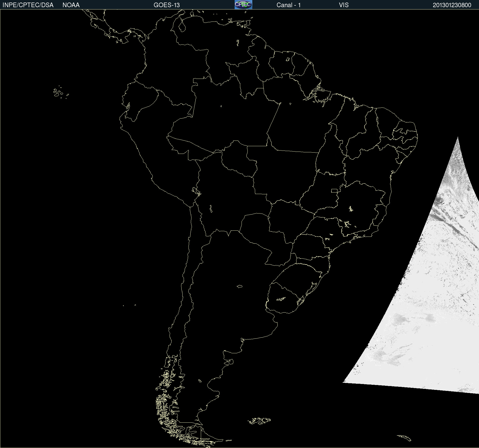Click the 201301230800 timestamp
479x448 pixels.
(x=452, y=5)
